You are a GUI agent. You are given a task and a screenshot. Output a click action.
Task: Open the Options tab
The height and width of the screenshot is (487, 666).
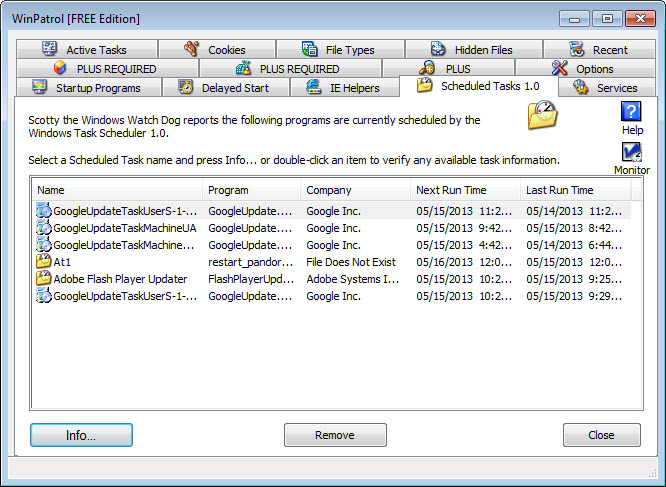585,68
